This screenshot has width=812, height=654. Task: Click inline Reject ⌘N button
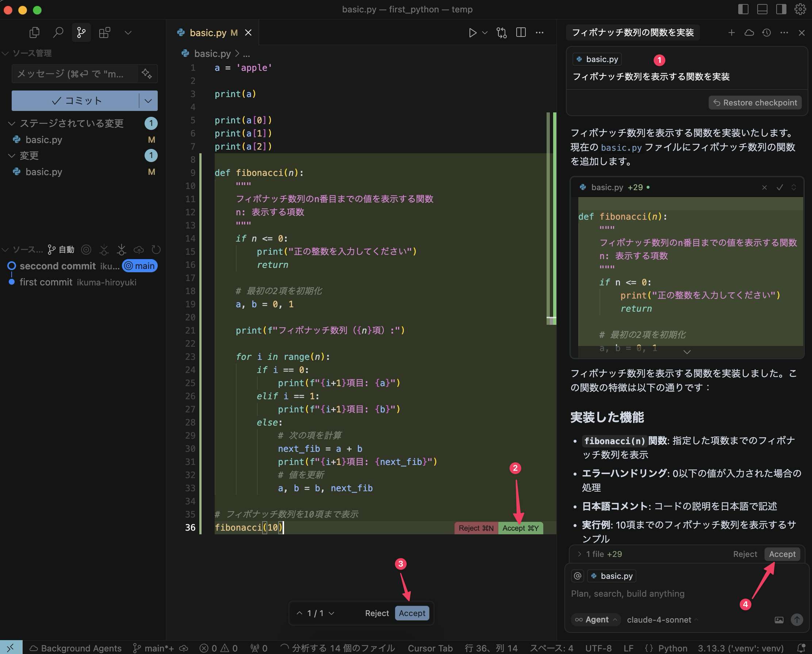click(476, 528)
